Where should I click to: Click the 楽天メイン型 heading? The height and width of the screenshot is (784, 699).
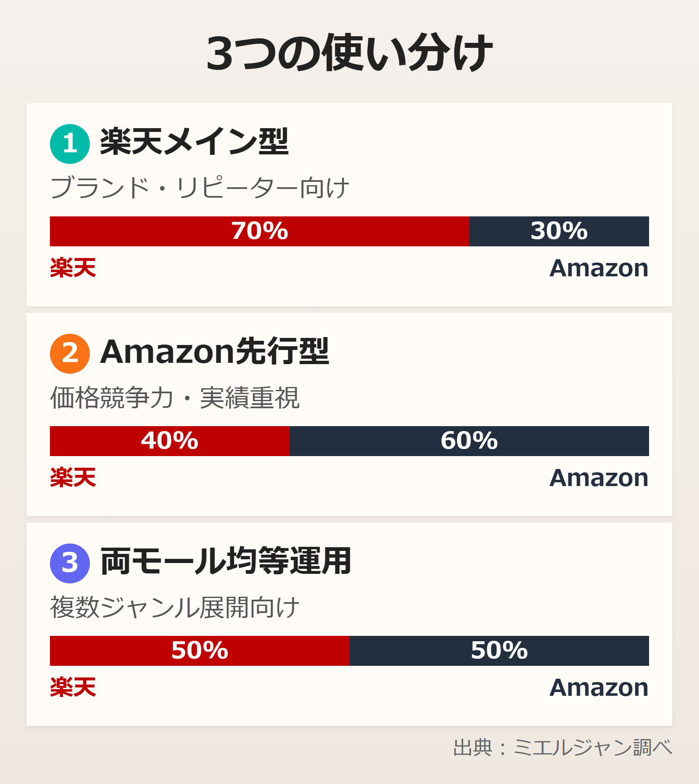pos(194,142)
